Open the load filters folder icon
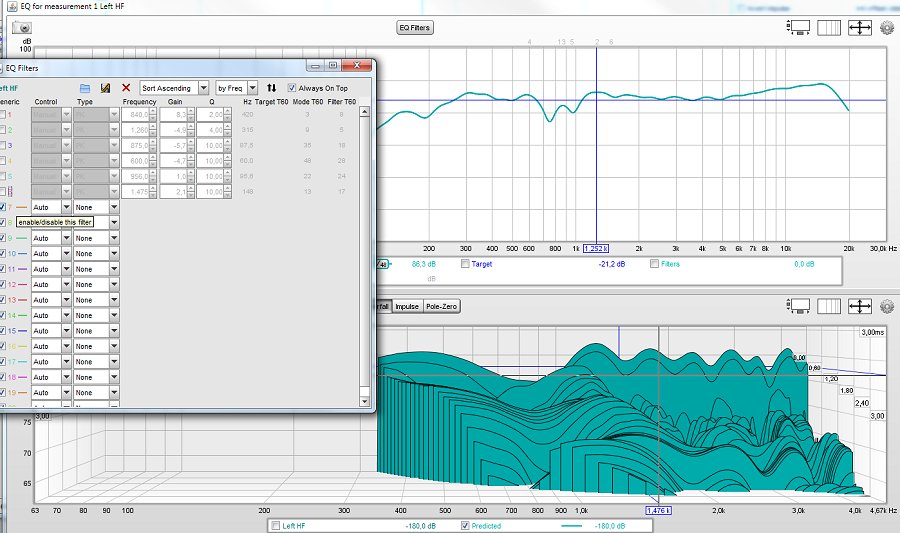The width and height of the screenshot is (900, 533). tap(85, 88)
